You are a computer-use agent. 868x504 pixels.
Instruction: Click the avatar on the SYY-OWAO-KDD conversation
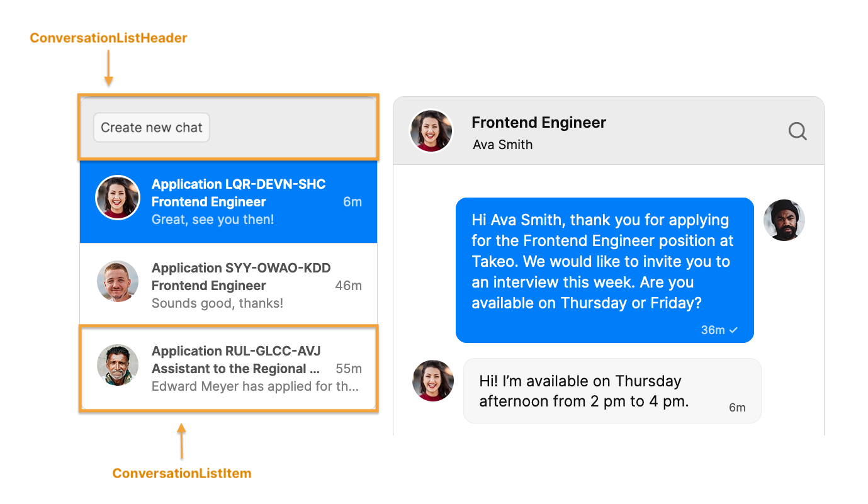(118, 281)
